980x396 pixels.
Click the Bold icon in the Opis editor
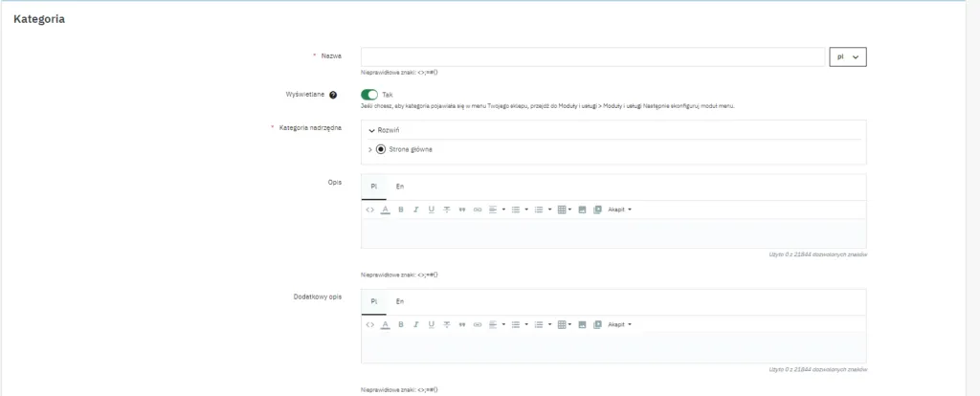[401, 209]
